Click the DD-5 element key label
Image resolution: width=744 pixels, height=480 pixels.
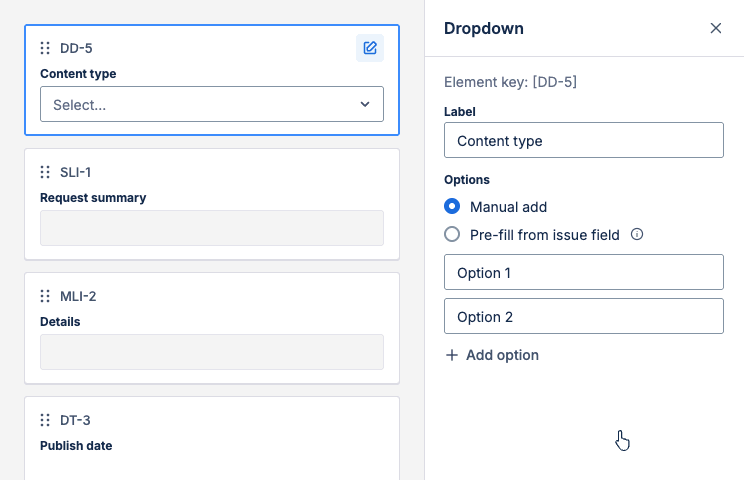click(x=76, y=48)
